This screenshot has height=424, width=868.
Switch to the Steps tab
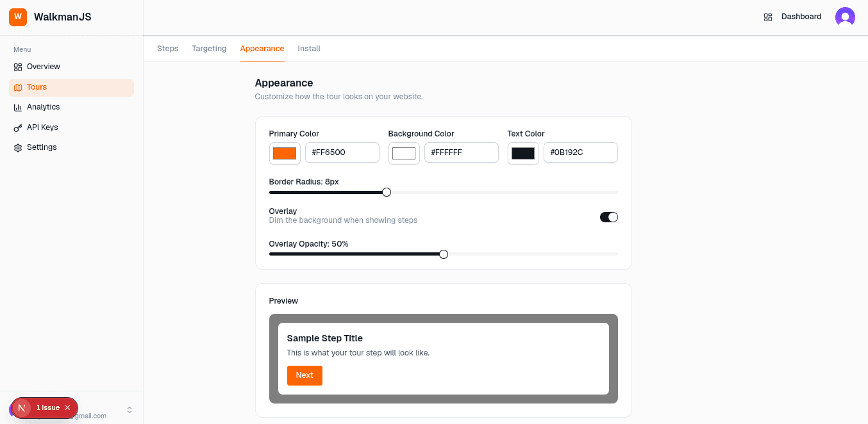pyautogui.click(x=167, y=48)
